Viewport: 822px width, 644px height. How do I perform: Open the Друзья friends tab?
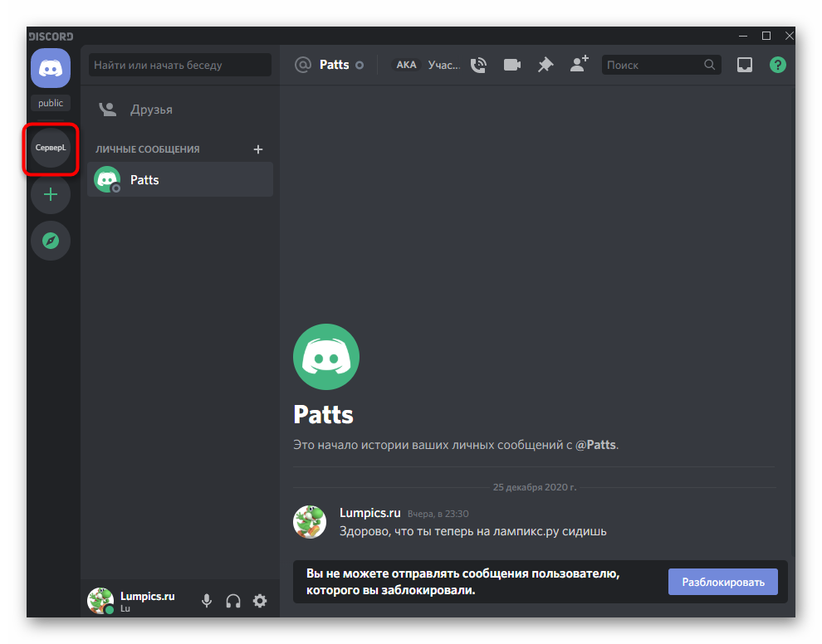click(150, 110)
